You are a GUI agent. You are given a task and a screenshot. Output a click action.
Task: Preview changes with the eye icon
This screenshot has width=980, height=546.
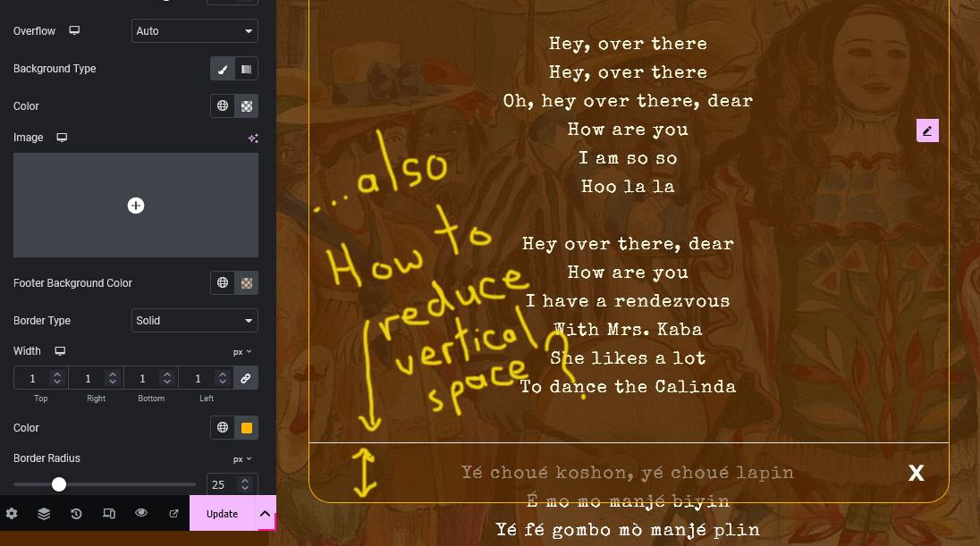point(141,513)
